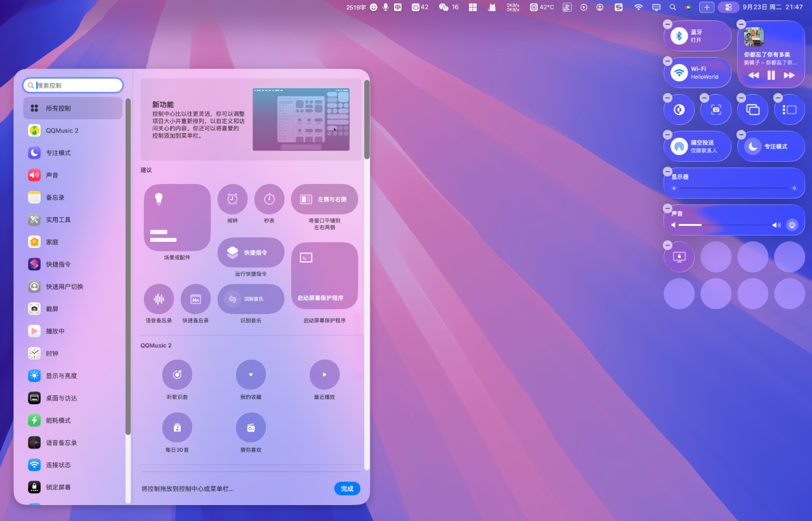Toggle Wi-Fi HelloWorld in Control Center
This screenshot has width=812, height=521.
tap(679, 73)
